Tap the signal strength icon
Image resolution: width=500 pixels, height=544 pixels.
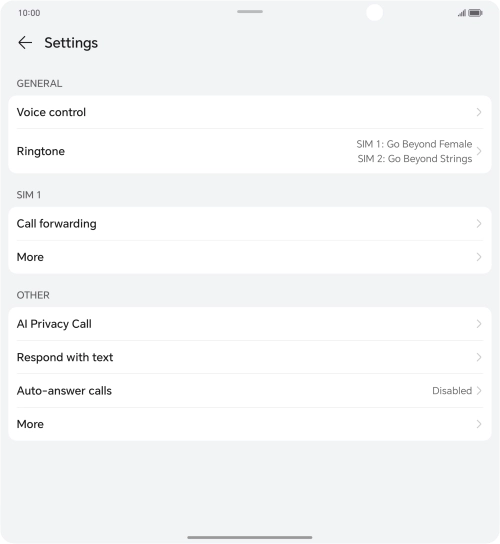(461, 13)
